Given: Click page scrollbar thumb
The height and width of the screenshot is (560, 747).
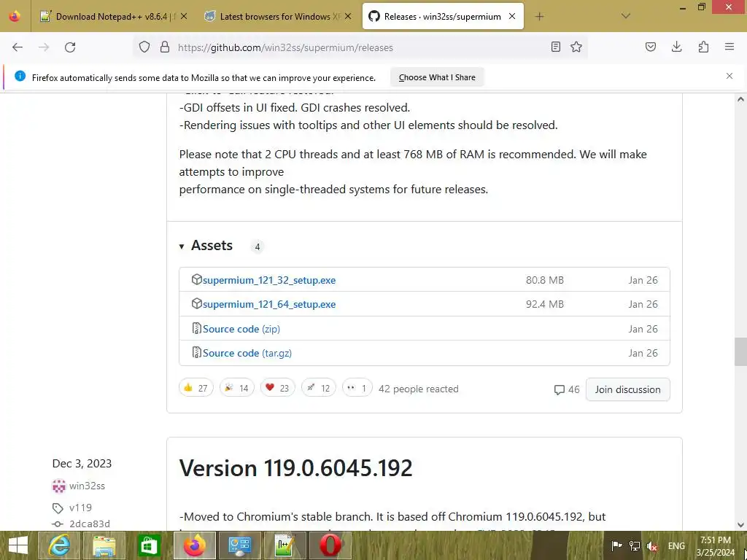Looking at the screenshot, I should [x=740, y=351].
